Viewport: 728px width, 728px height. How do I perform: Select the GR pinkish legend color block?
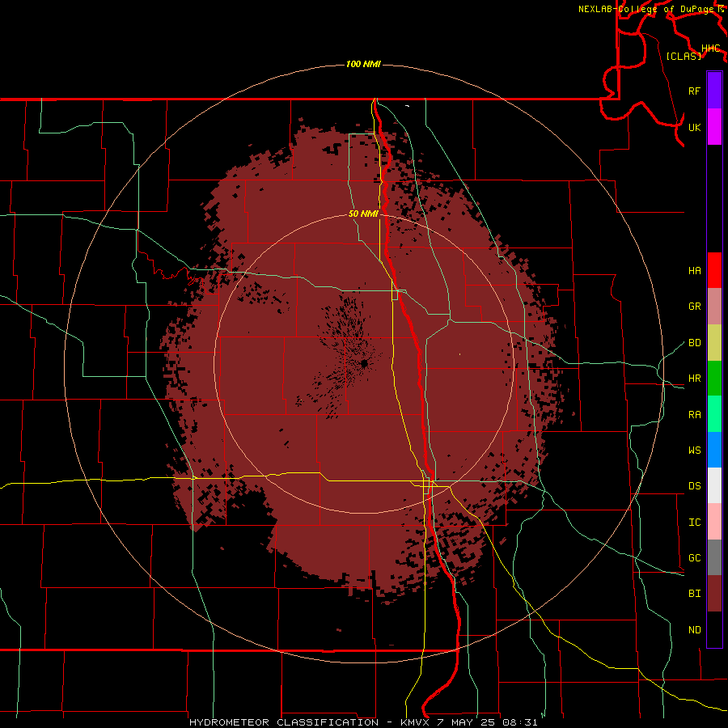[714, 307]
